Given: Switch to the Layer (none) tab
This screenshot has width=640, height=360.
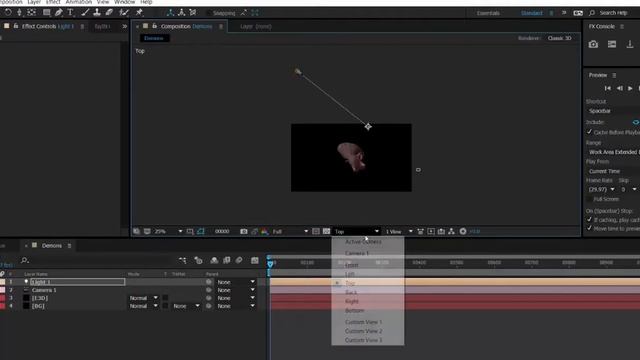Looking at the screenshot, I should tap(256, 27).
